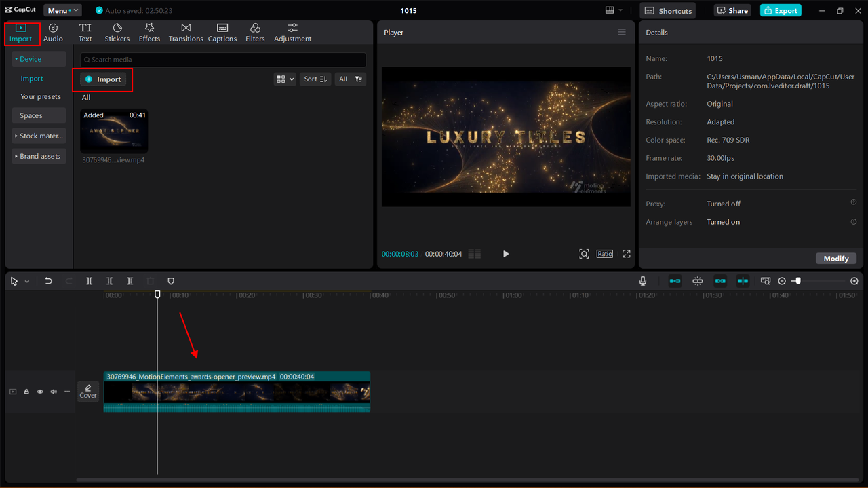
Task: Click the Search media field
Action: tap(223, 60)
